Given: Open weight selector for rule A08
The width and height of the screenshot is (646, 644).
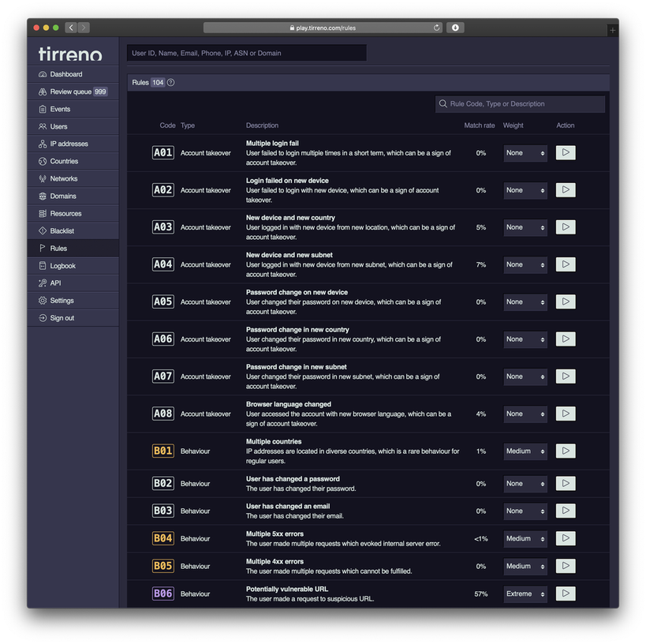Looking at the screenshot, I should point(525,414).
